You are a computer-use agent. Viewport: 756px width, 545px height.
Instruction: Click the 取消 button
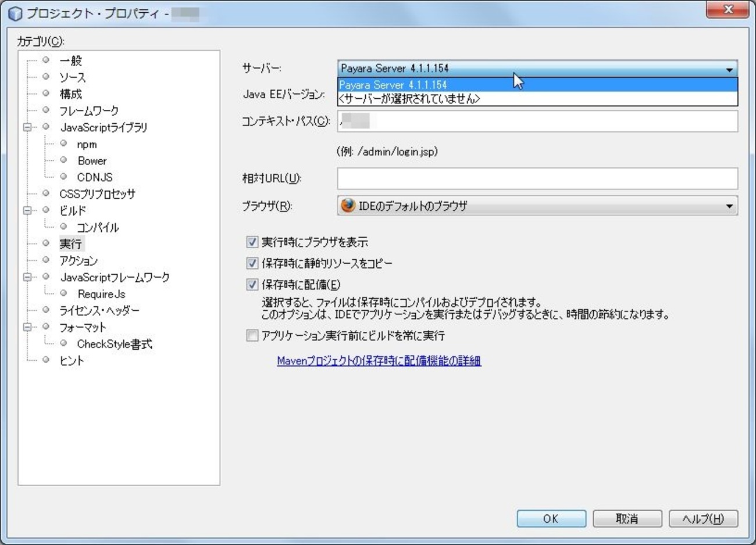coord(627,518)
